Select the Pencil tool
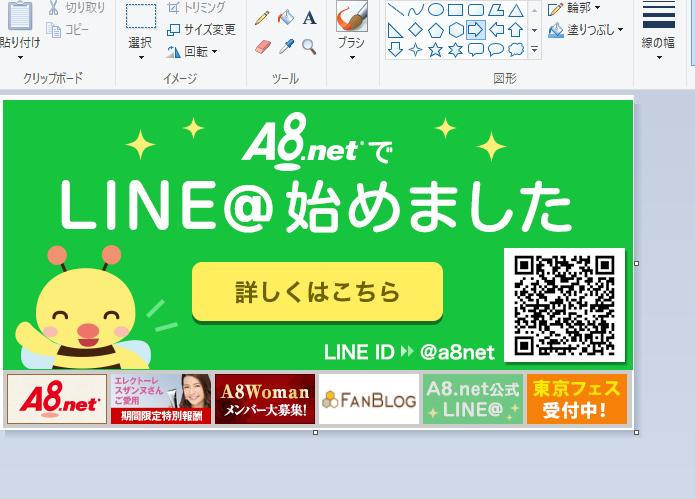Viewport: 695px width, 499px height. pyautogui.click(x=262, y=18)
